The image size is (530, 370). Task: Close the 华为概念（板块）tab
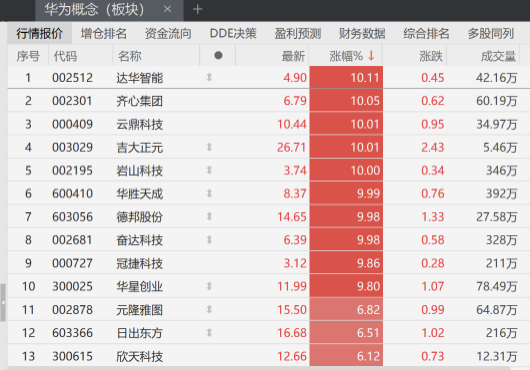coord(167,9)
